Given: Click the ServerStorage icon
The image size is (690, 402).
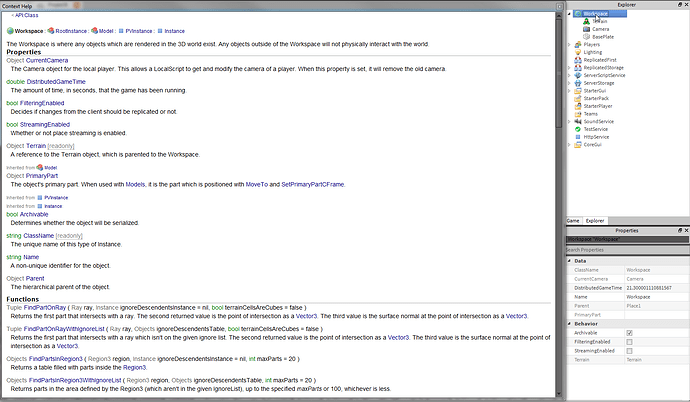Looking at the screenshot, I should (x=578, y=83).
